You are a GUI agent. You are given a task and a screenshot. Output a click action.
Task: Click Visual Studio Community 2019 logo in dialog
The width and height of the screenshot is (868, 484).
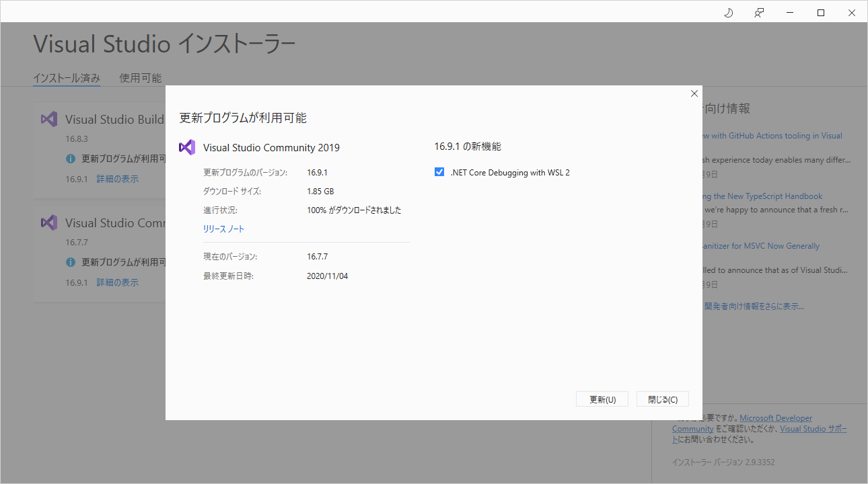187,147
